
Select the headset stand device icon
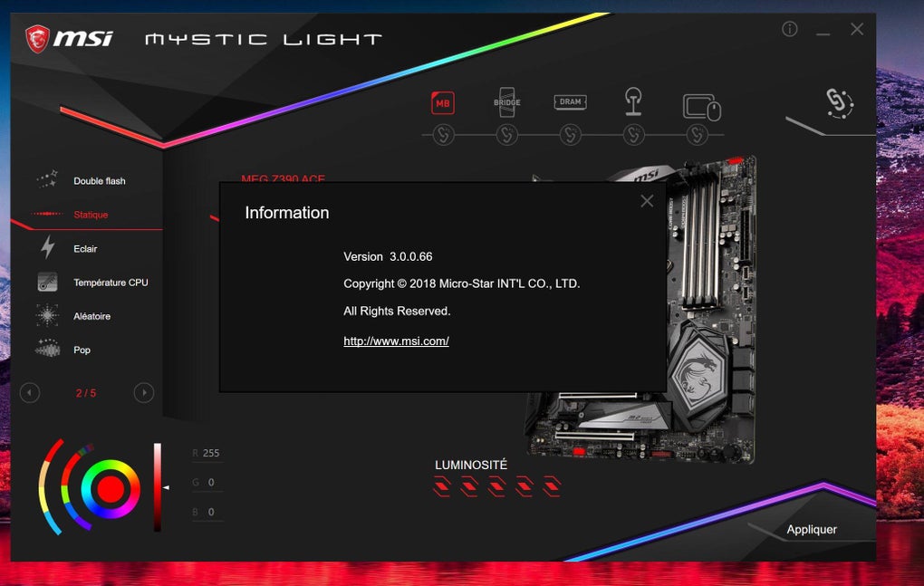point(633,101)
